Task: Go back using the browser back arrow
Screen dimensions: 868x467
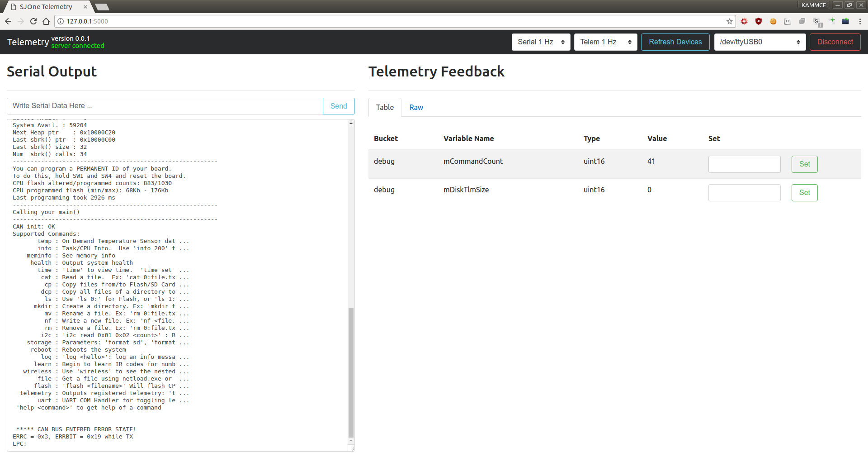Action: pos(8,21)
